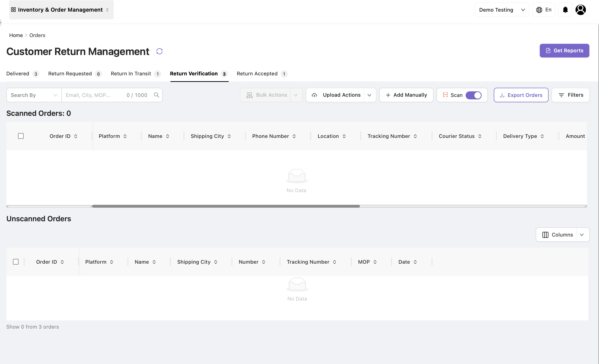The width and height of the screenshot is (599, 364).
Task: Sort Scanned Orders by Order ID
Action: tap(76, 136)
